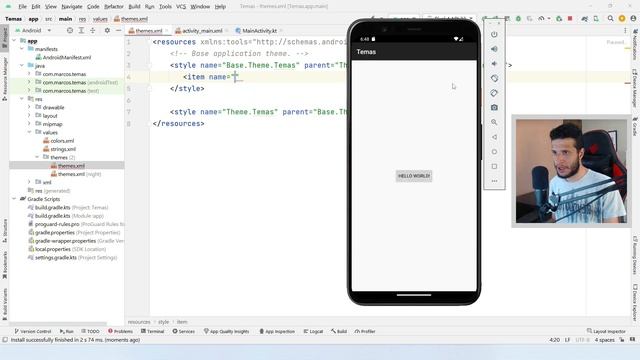Open Resource Manager side panel

point(5,78)
